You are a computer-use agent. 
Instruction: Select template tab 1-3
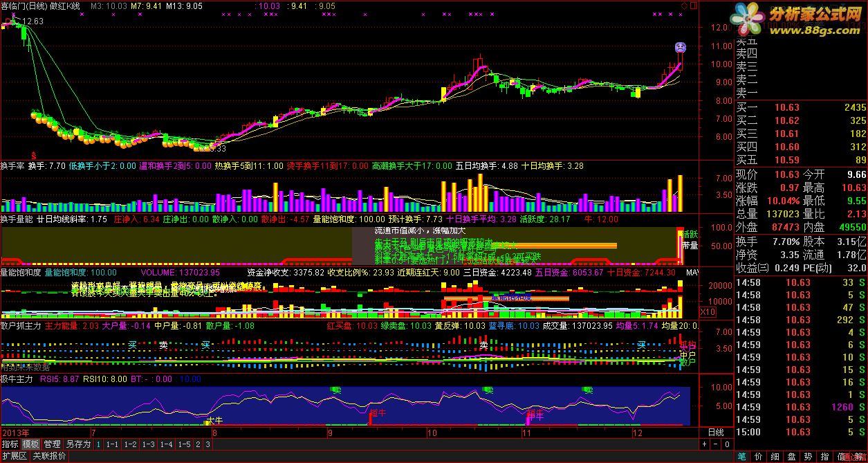pyautogui.click(x=148, y=444)
